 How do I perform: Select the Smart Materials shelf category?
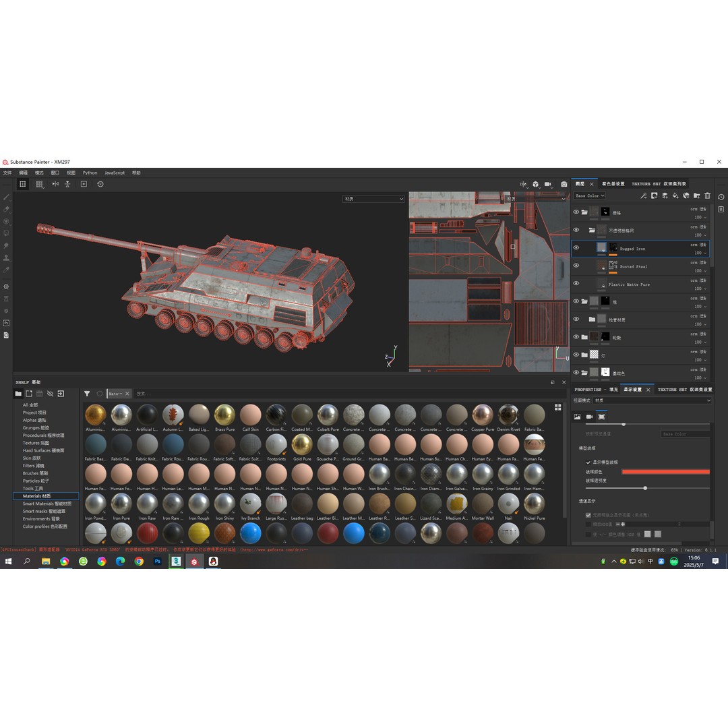(47, 504)
